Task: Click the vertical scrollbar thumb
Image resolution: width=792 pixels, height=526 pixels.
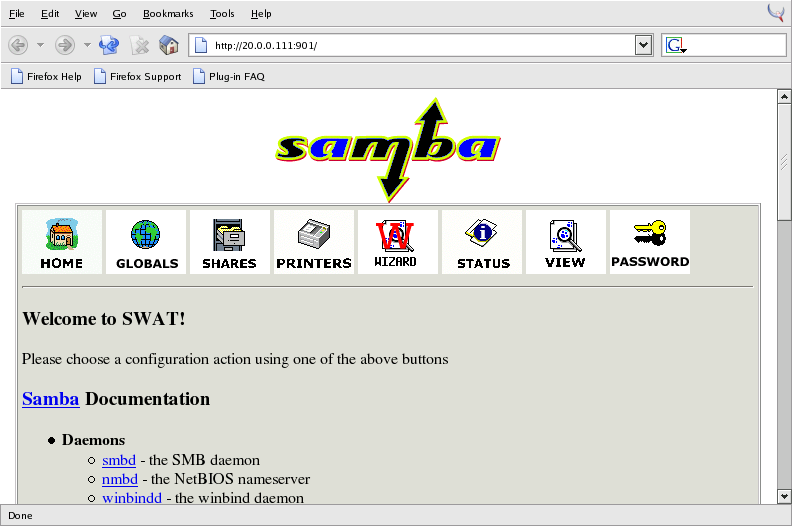Action: (x=784, y=162)
